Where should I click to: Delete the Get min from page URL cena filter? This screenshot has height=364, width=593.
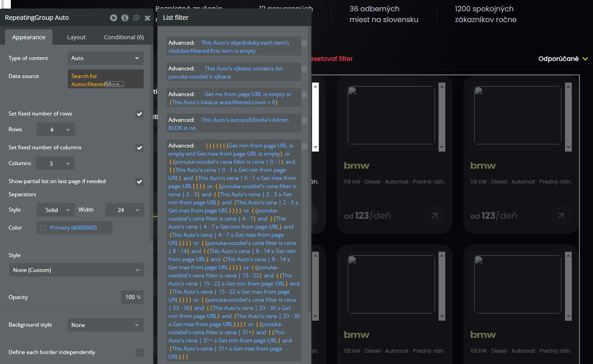point(304,146)
